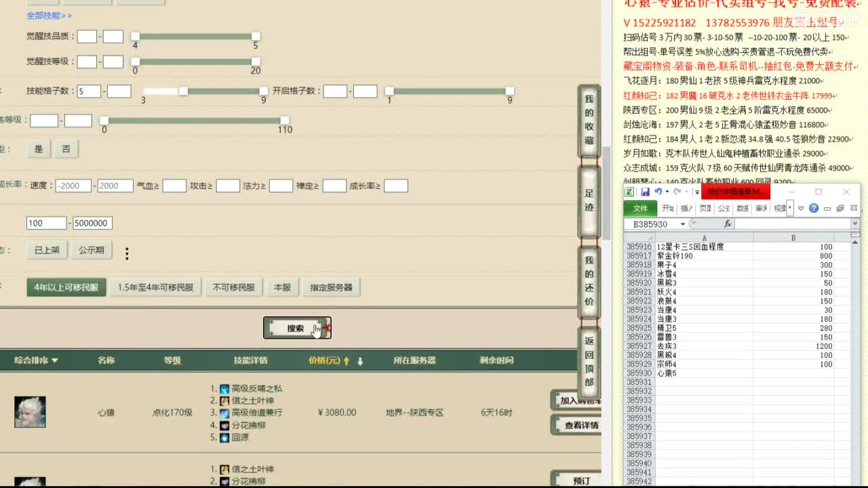Toggle the 公示期 status filter
This screenshot has width=868, height=488.
click(x=91, y=250)
